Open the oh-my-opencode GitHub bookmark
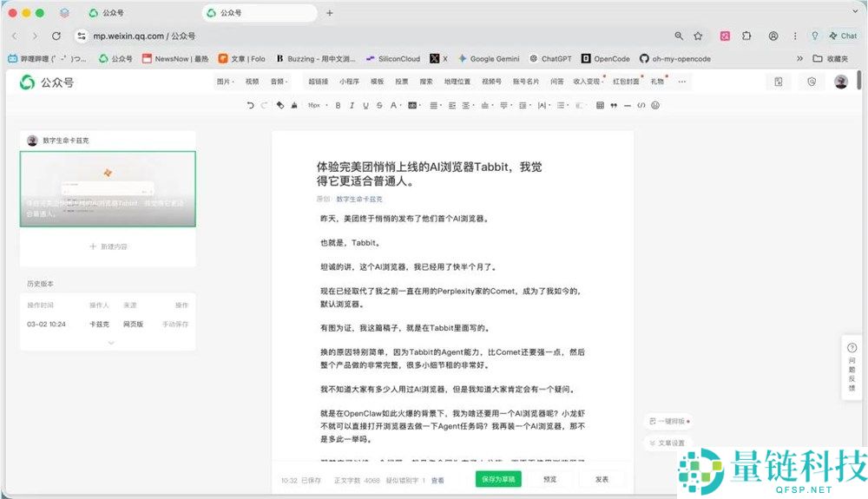The image size is (868, 499). [x=674, y=59]
